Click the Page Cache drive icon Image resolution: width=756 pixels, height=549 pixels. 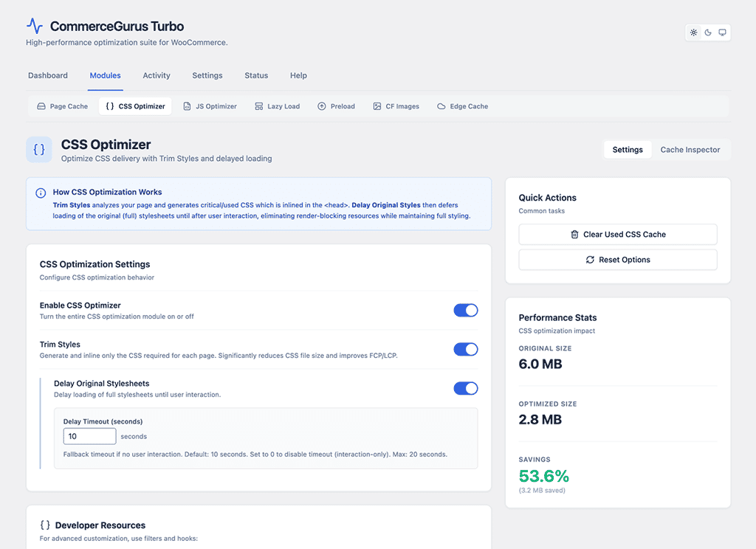coord(41,106)
